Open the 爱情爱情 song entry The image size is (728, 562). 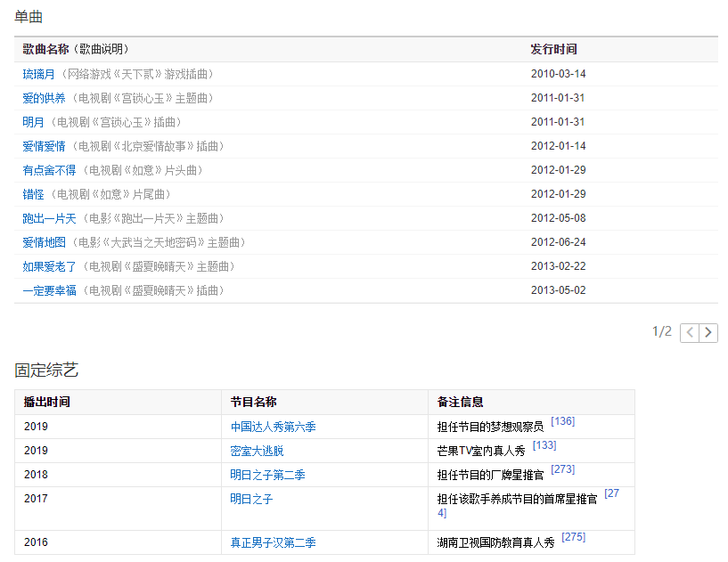44,146
